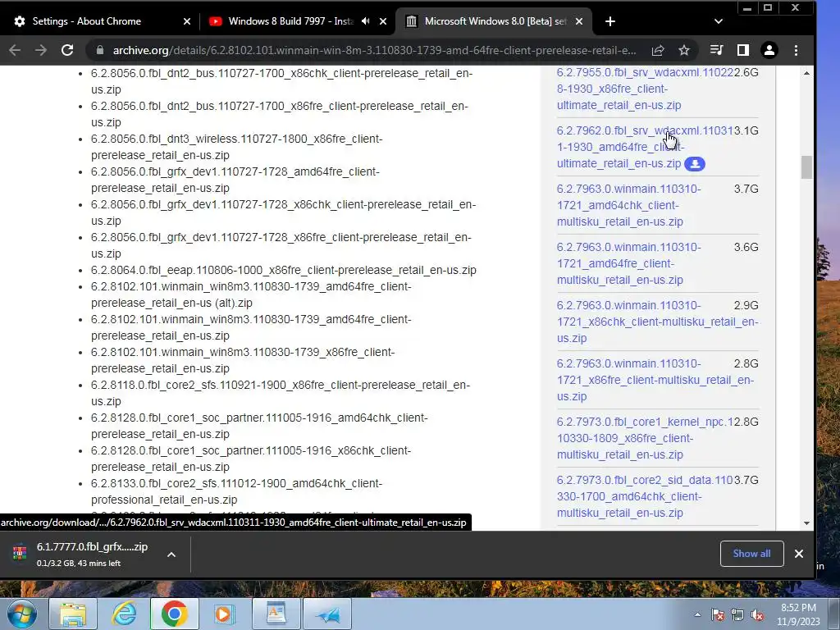840x630 pixels.
Task: Open volume speaker tray icon
Action: tap(757, 614)
